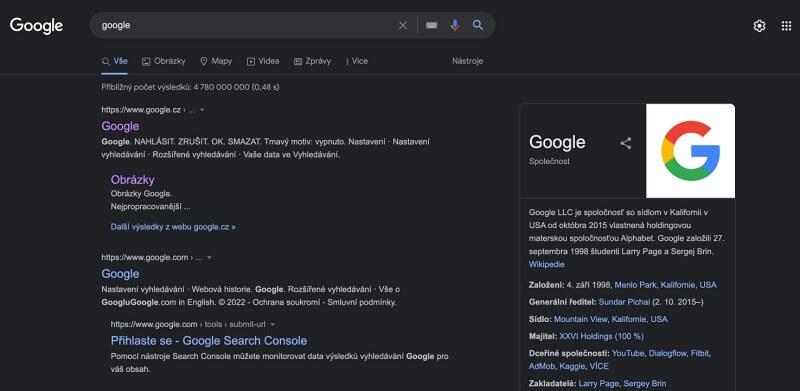Start voice search with the microphone icon

point(455,25)
